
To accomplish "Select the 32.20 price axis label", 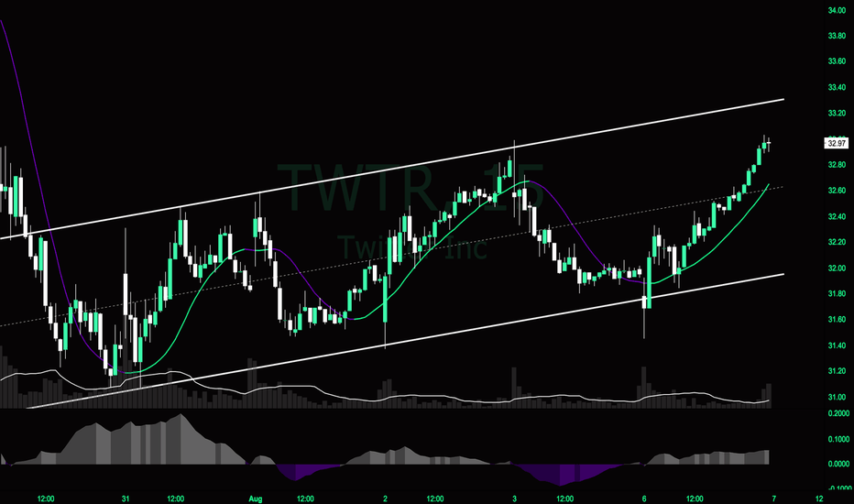I will [837, 242].
